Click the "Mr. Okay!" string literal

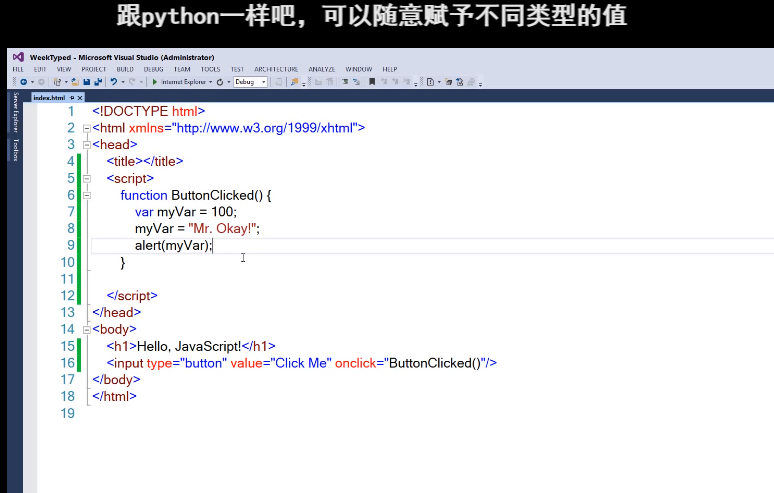[222, 228]
